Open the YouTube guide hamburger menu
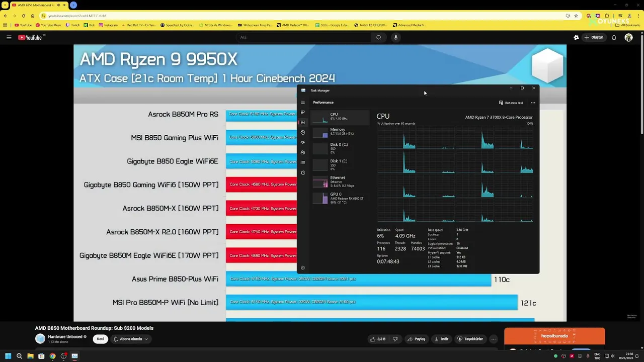 click(9, 37)
